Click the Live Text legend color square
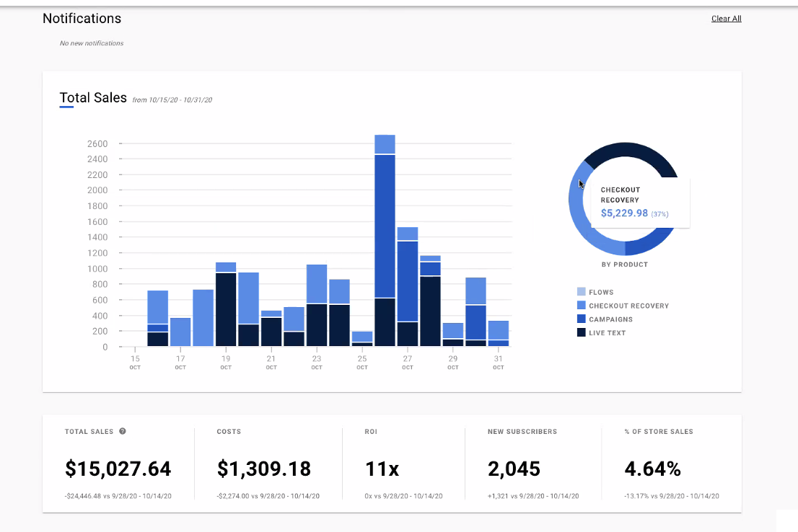The image size is (798, 532). [x=582, y=333]
